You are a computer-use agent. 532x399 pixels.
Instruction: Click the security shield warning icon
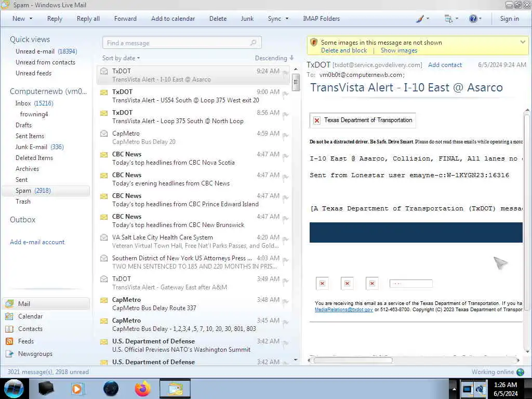(314, 43)
